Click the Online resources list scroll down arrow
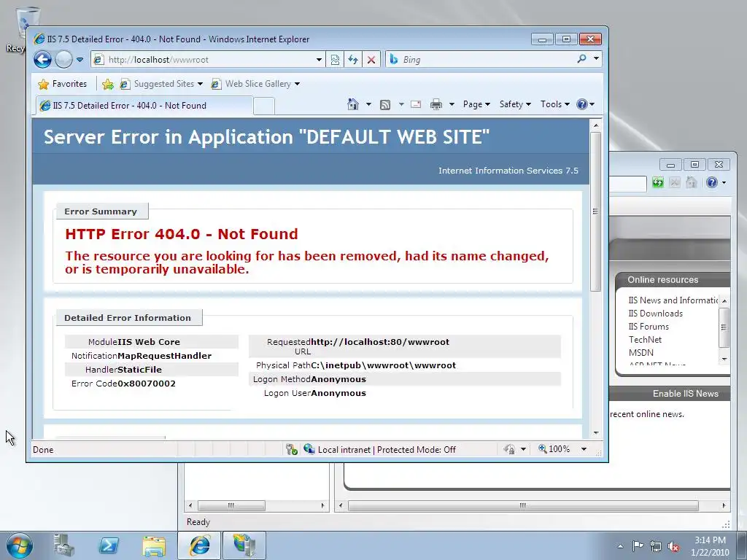 coord(724,359)
